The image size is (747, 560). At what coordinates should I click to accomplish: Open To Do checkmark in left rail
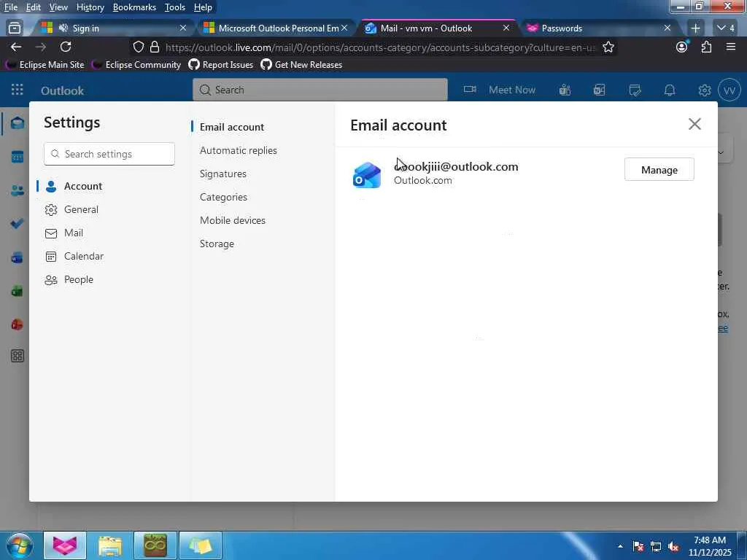18,224
